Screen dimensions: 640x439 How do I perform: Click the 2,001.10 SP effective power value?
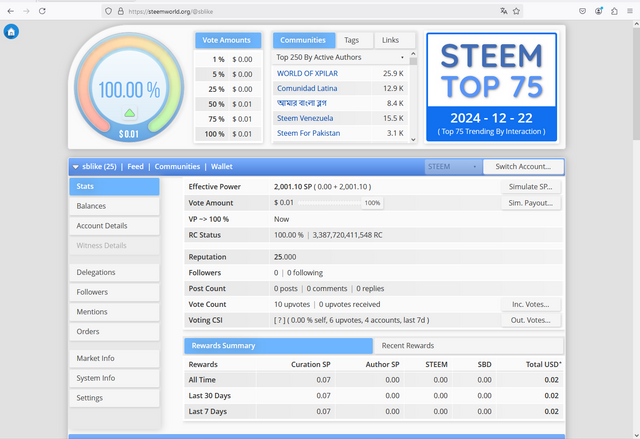[293, 187]
